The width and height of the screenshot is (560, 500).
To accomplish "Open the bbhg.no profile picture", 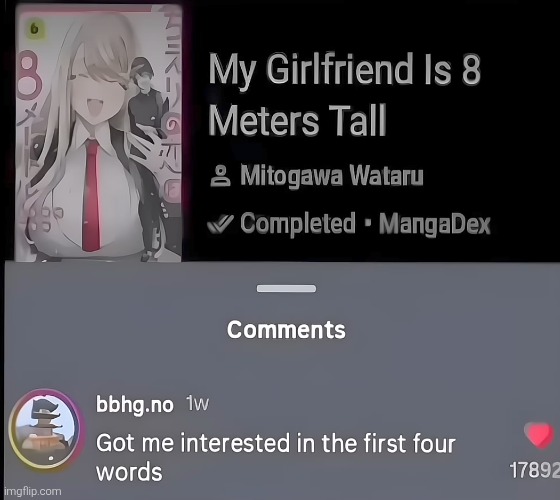I will (x=46, y=429).
